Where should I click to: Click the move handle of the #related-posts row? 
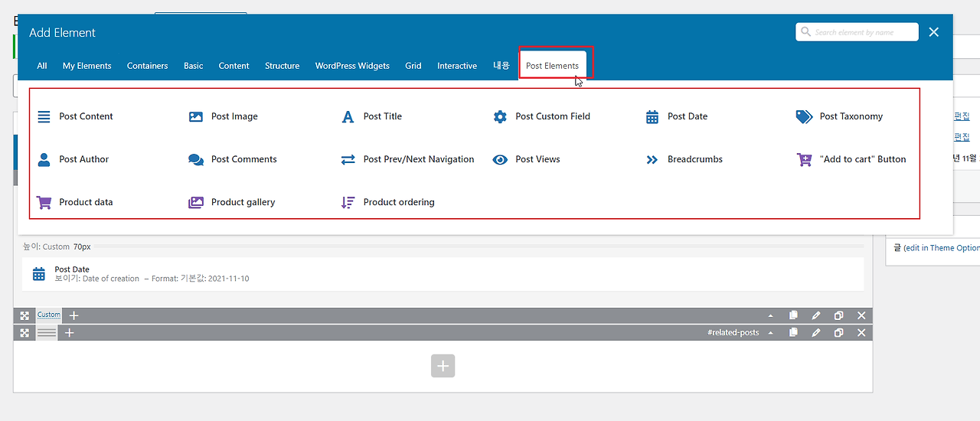(x=24, y=333)
